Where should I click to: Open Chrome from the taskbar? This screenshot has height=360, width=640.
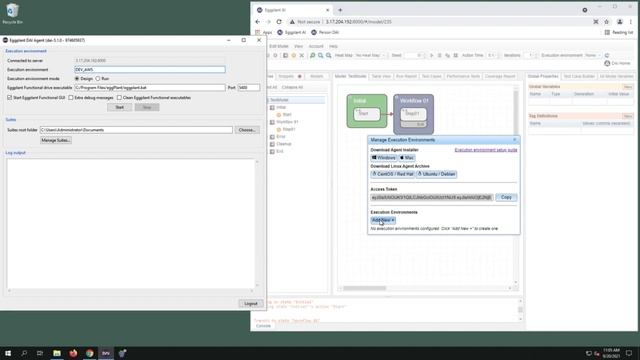(x=89, y=353)
